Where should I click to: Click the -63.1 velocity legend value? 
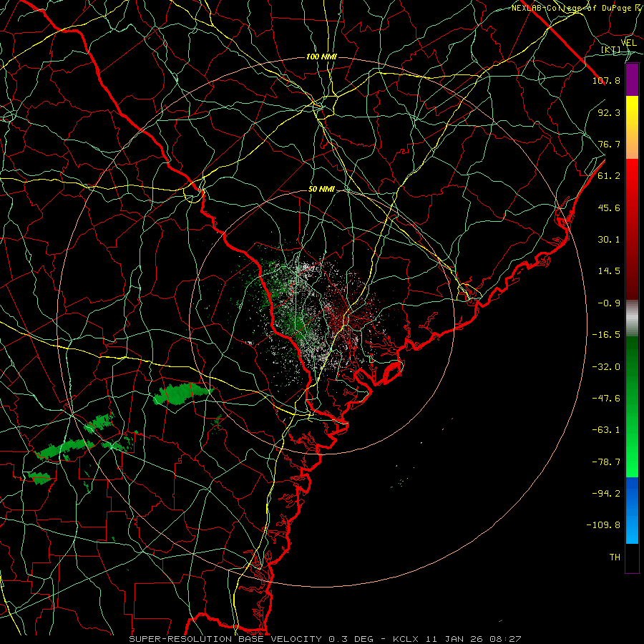[x=606, y=430]
